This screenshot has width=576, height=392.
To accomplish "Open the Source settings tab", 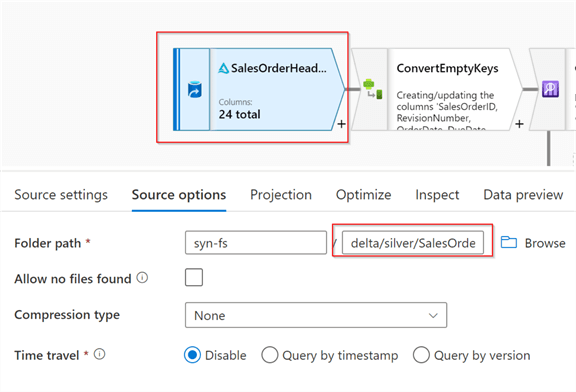I will (61, 195).
